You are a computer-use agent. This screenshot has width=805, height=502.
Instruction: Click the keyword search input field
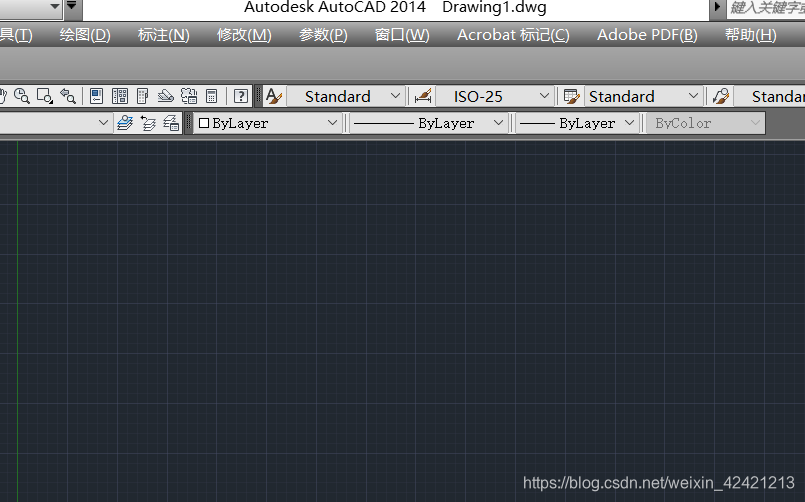pos(765,9)
